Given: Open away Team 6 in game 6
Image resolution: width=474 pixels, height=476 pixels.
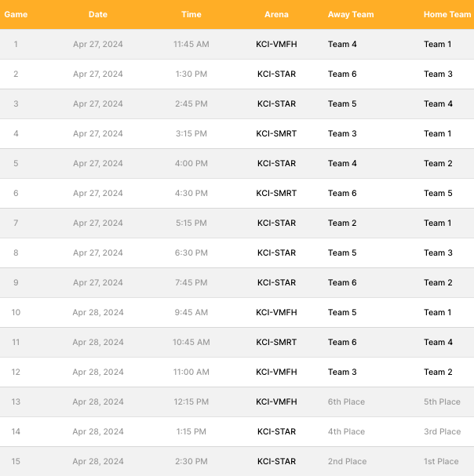Looking at the screenshot, I should [342, 193].
